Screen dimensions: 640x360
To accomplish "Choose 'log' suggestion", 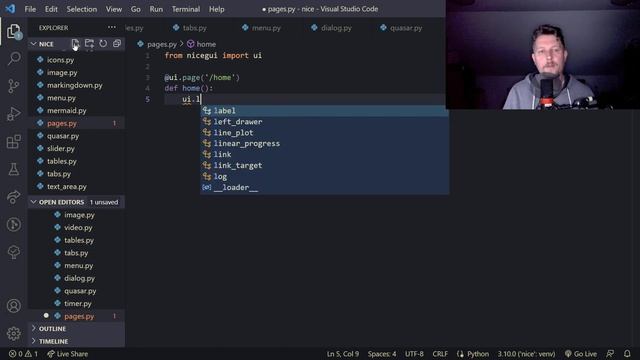I will click(324, 176).
